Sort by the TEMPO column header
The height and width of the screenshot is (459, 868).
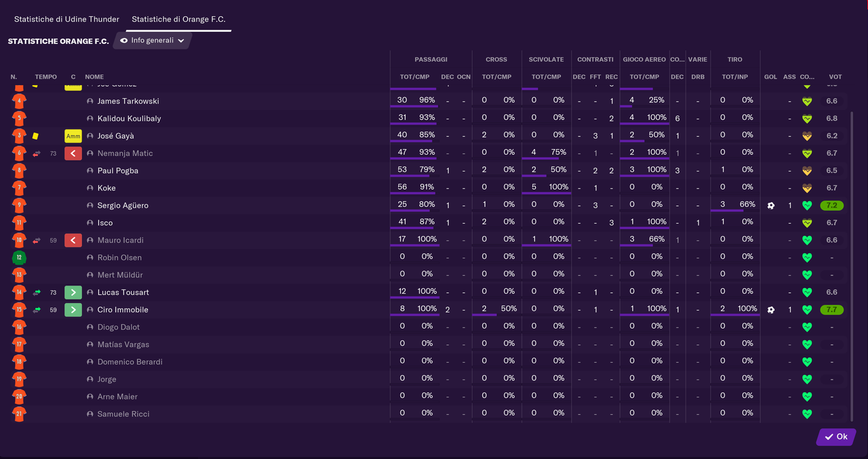(46, 77)
